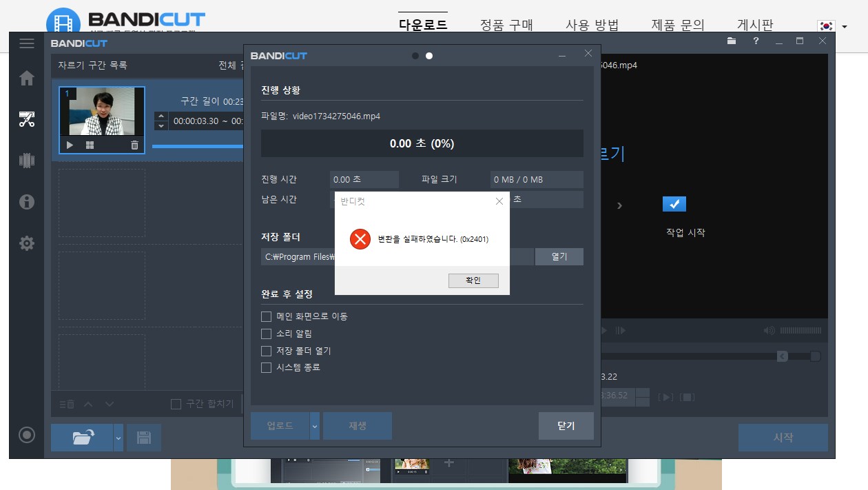Open the folder icon in Bandicut title bar

pyautogui.click(x=732, y=41)
